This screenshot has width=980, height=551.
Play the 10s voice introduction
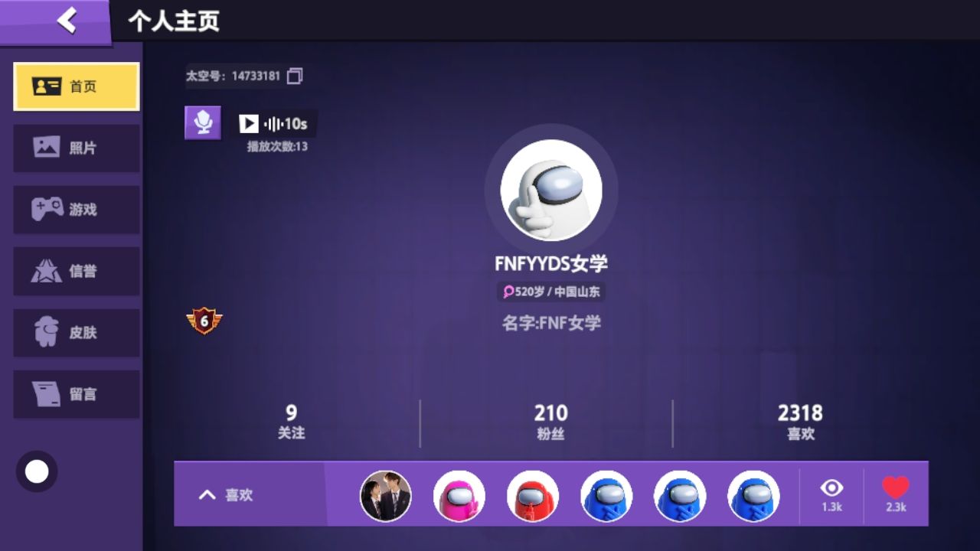pos(249,123)
